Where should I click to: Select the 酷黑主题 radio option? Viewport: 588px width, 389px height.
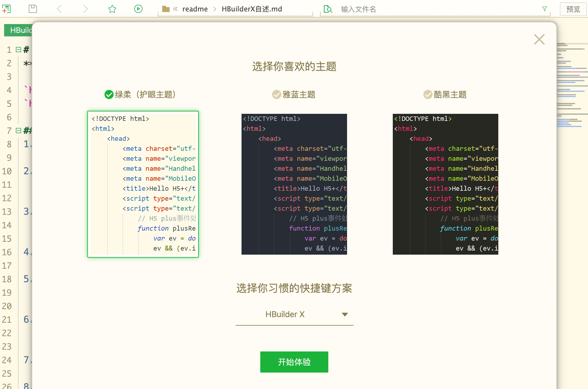point(428,94)
